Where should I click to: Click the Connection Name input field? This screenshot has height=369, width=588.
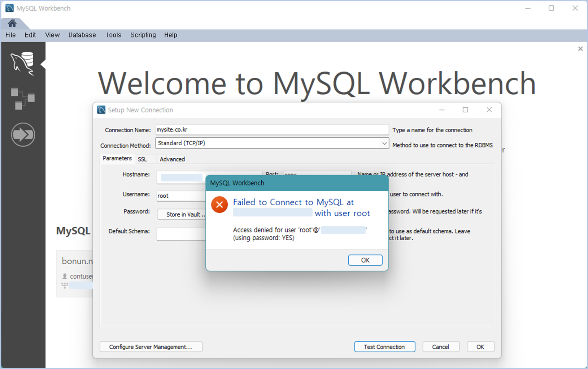(x=272, y=130)
